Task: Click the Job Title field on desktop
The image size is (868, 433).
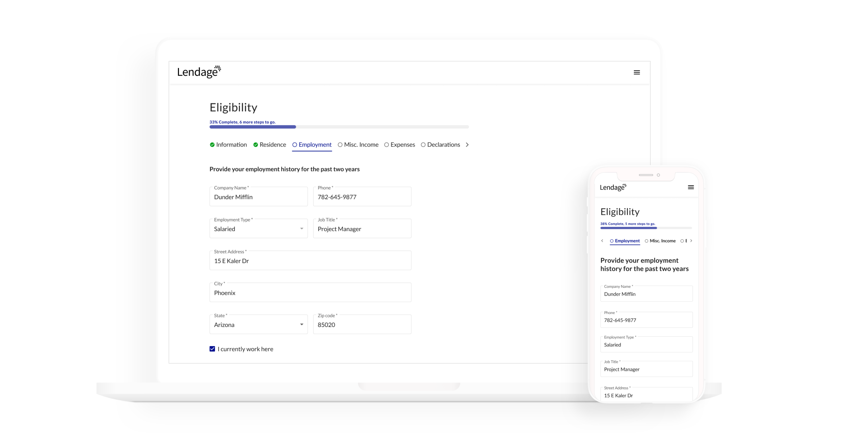Action: click(362, 229)
